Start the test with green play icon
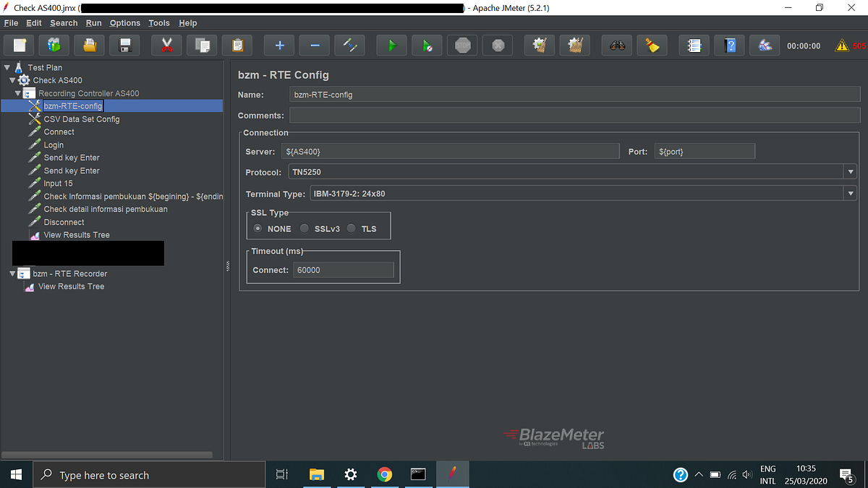 point(391,46)
